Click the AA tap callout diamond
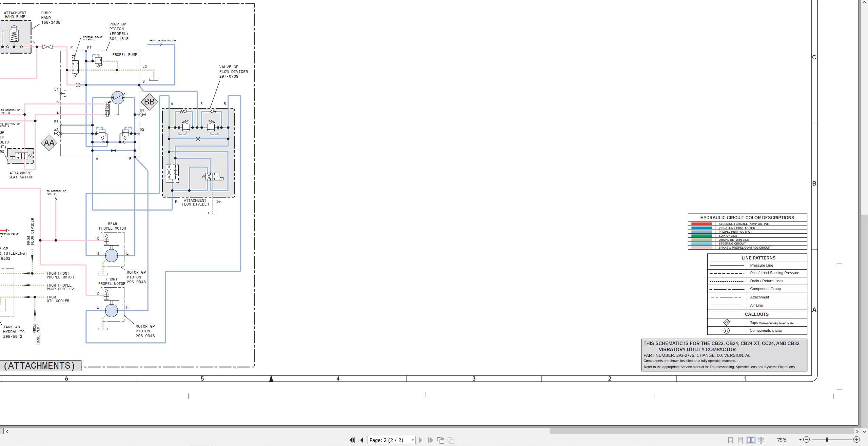This screenshot has width=868, height=446. pyautogui.click(x=49, y=143)
